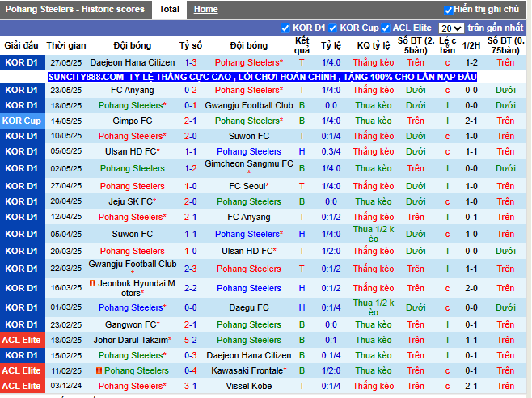Click the red card icon next to Pohang Steelers on 11/02/25
The image size is (532, 398).
pyautogui.click(x=99, y=370)
